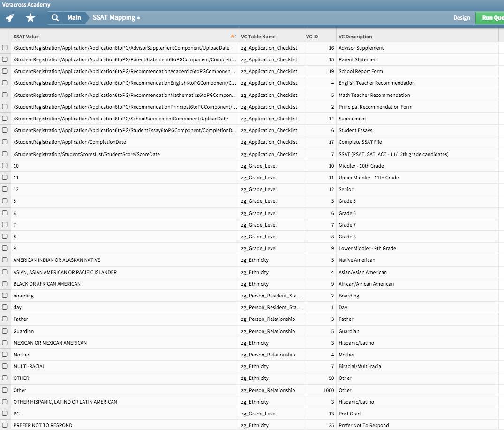The height and width of the screenshot is (430, 504).
Task: Check the Advisor Supplement row checkbox
Action: pyautogui.click(x=5, y=48)
